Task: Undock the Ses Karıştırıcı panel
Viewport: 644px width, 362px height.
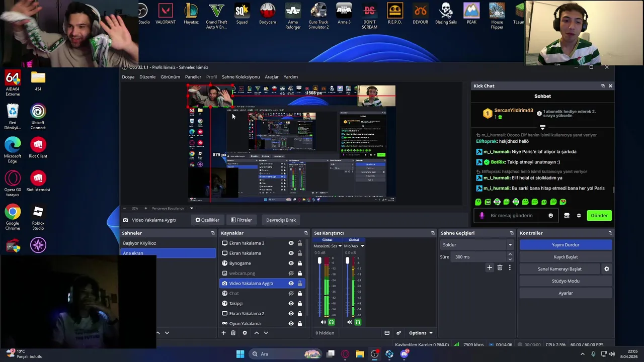Action: click(x=433, y=233)
